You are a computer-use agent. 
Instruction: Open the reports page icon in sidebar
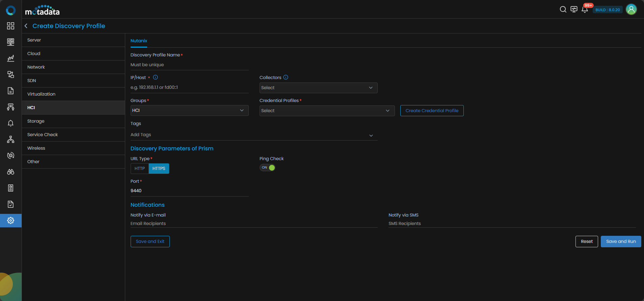10,188
